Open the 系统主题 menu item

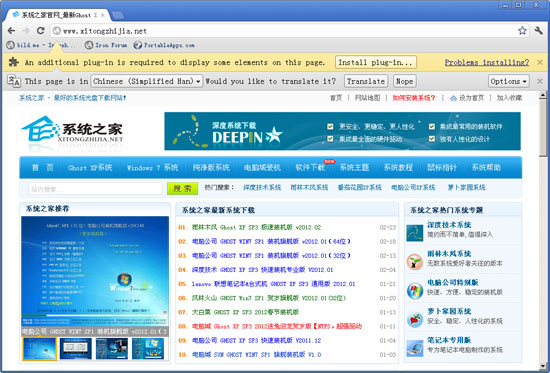tap(354, 167)
